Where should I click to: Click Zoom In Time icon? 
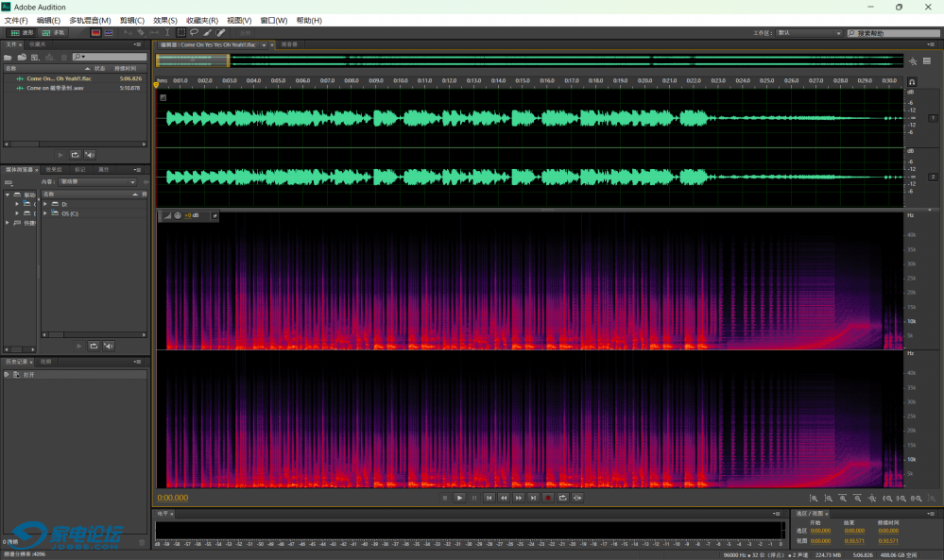click(x=843, y=498)
